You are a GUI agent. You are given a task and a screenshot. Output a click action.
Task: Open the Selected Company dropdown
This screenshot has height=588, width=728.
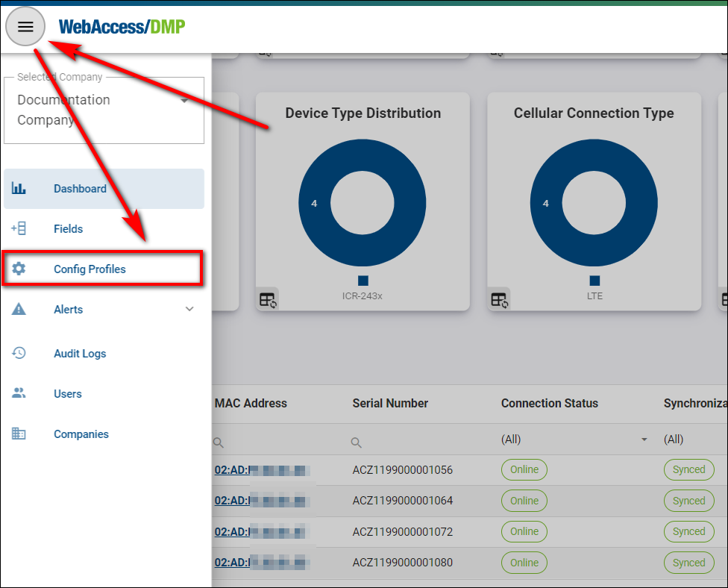[x=184, y=101]
